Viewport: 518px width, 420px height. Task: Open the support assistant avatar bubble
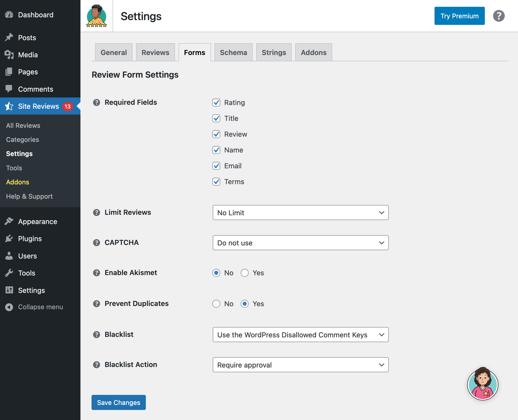click(x=483, y=384)
